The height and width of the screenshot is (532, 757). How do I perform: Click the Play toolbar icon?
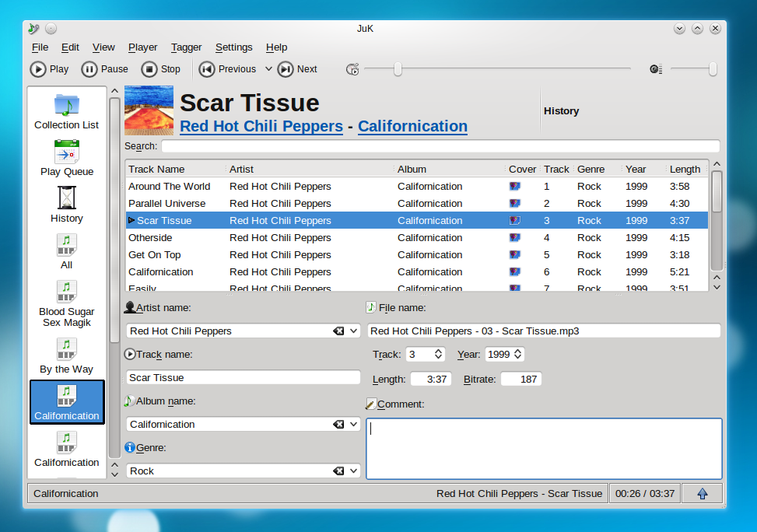click(37, 69)
